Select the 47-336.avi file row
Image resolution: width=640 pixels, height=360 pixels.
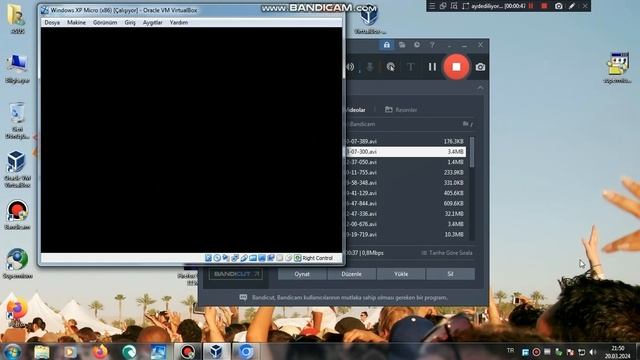point(406,214)
